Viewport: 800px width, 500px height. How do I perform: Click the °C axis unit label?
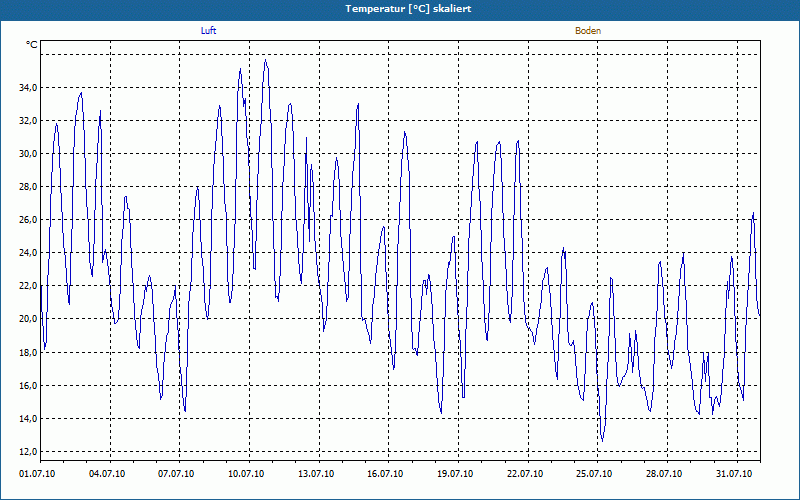[x=32, y=45]
